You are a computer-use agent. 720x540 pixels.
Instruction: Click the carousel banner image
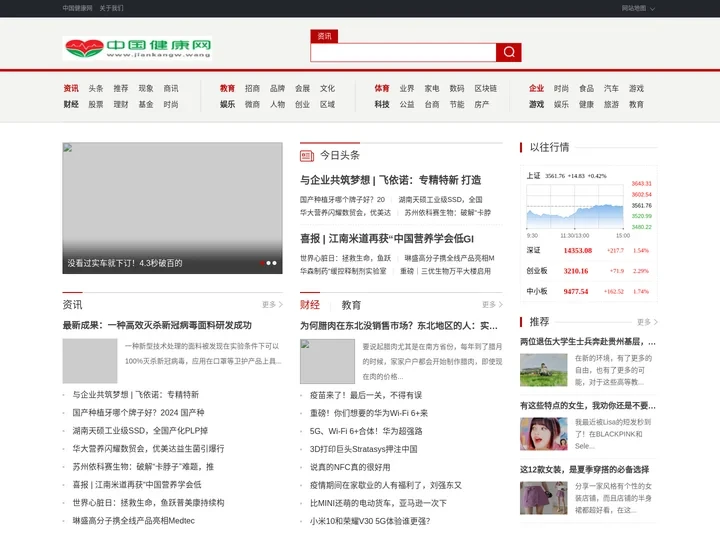click(173, 208)
